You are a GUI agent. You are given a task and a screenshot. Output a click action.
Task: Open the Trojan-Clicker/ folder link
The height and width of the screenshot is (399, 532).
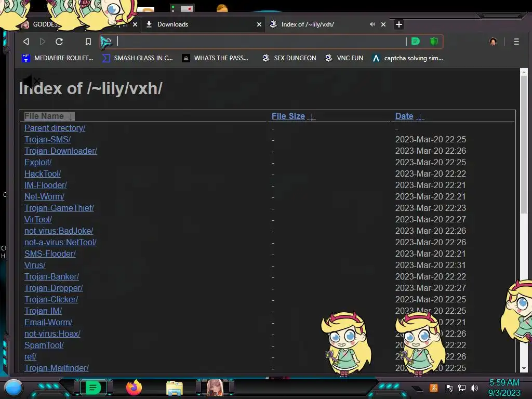(51, 300)
